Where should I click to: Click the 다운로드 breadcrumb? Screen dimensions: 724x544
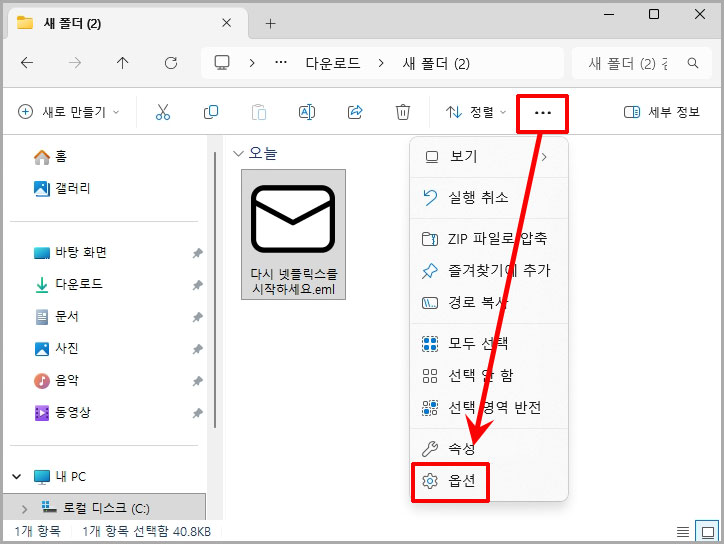coord(332,63)
